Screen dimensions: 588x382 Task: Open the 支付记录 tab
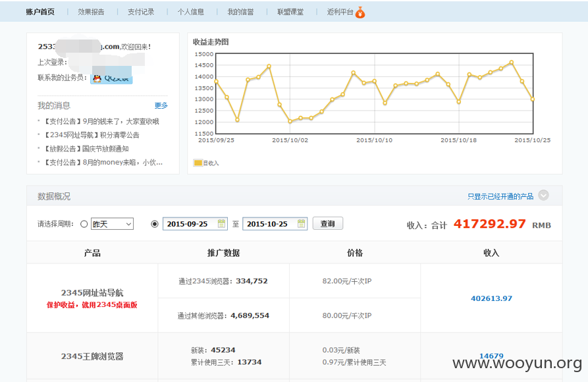click(x=141, y=12)
